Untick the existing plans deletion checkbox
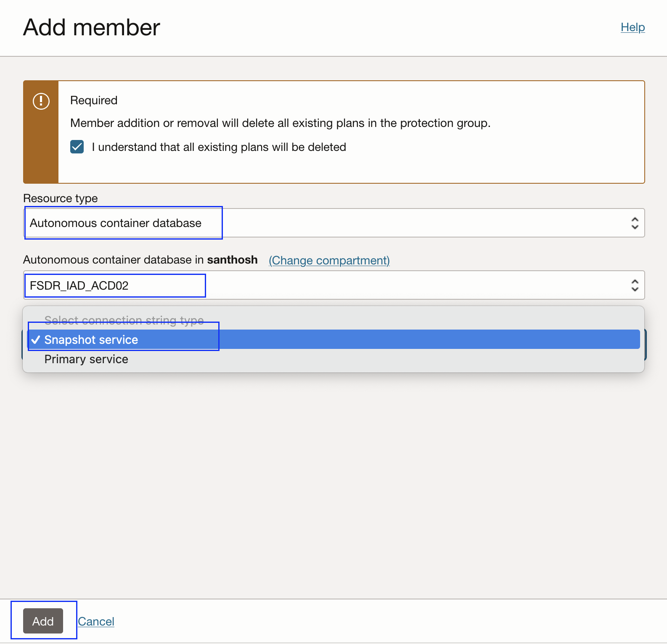The width and height of the screenshot is (667, 644). (77, 147)
